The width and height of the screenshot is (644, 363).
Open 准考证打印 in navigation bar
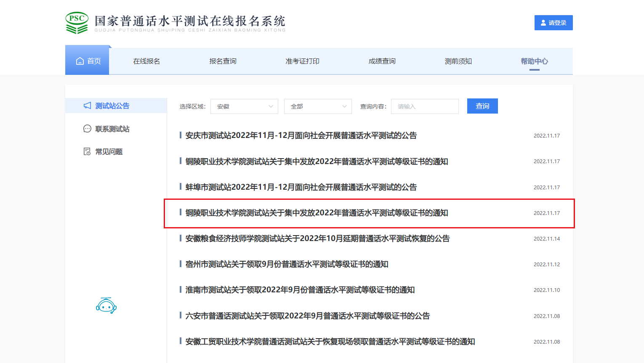tap(302, 61)
